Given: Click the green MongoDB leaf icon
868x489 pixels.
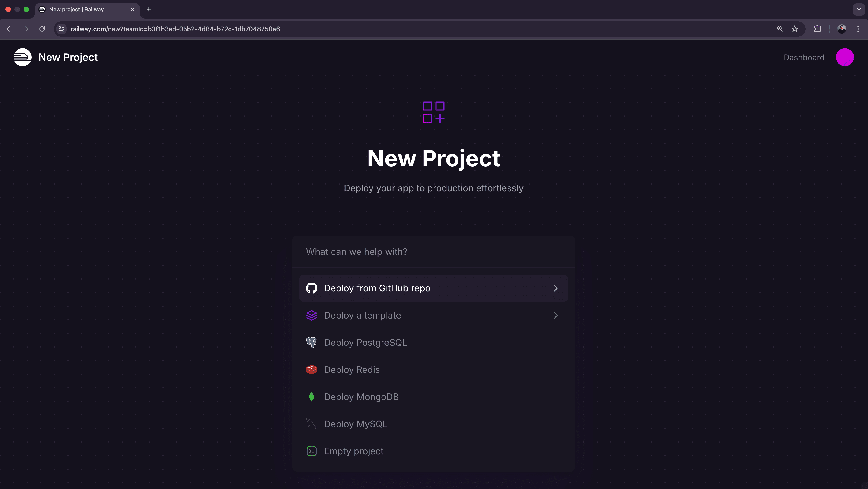Looking at the screenshot, I should 311,397.
